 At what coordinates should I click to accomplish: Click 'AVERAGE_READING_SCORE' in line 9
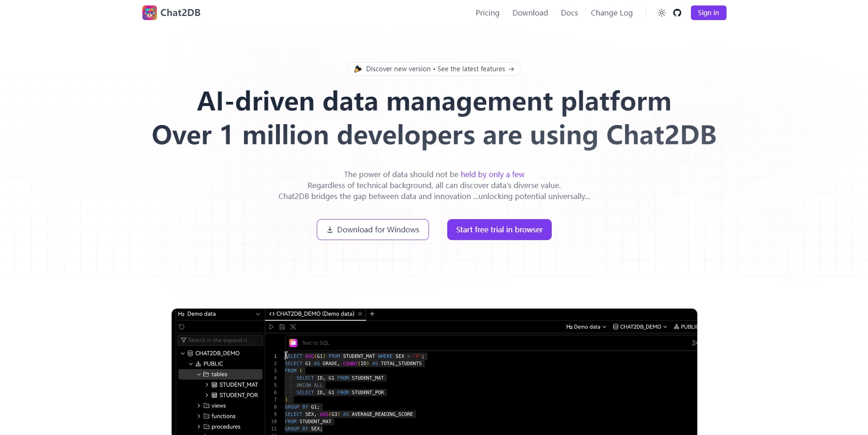click(382, 414)
